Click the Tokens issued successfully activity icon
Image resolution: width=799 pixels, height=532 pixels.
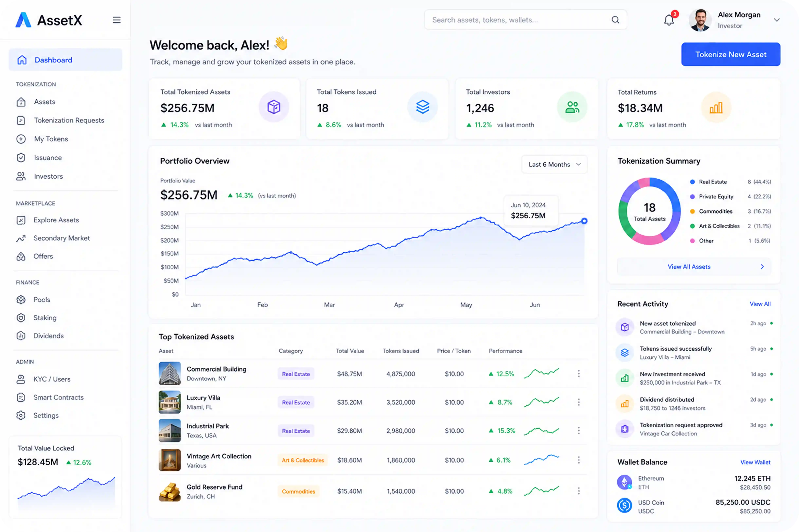click(624, 353)
